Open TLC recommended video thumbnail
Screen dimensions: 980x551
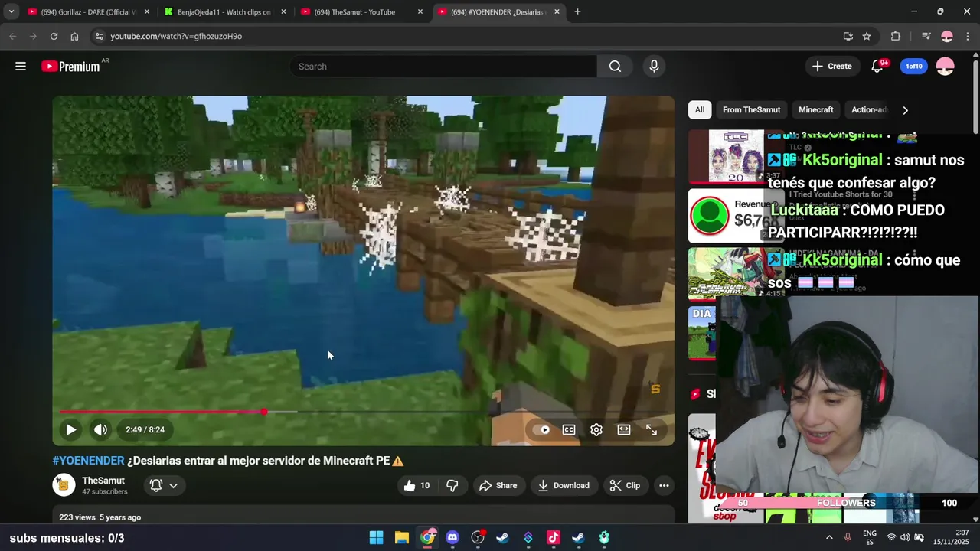[736, 155]
